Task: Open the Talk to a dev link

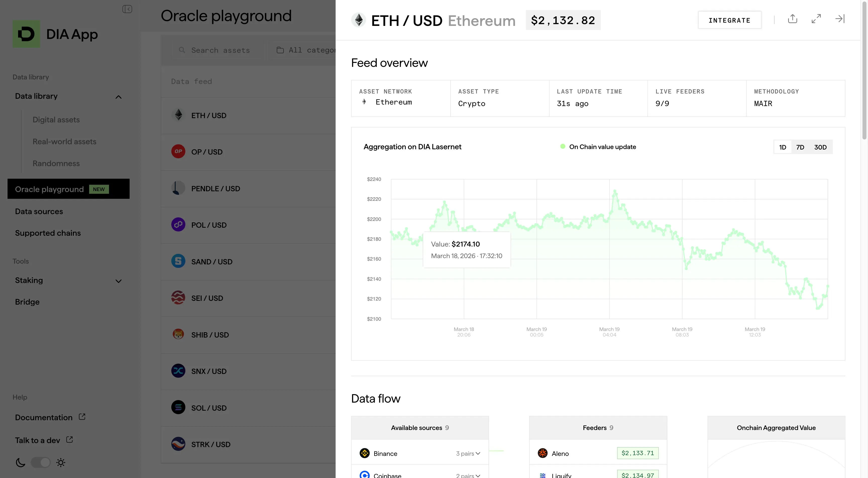Action: 37,440
